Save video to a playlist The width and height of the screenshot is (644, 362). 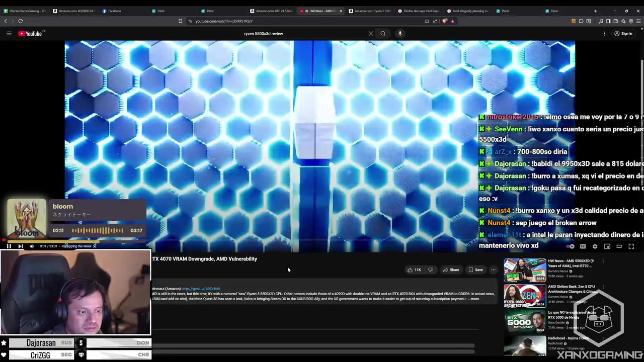click(x=475, y=270)
